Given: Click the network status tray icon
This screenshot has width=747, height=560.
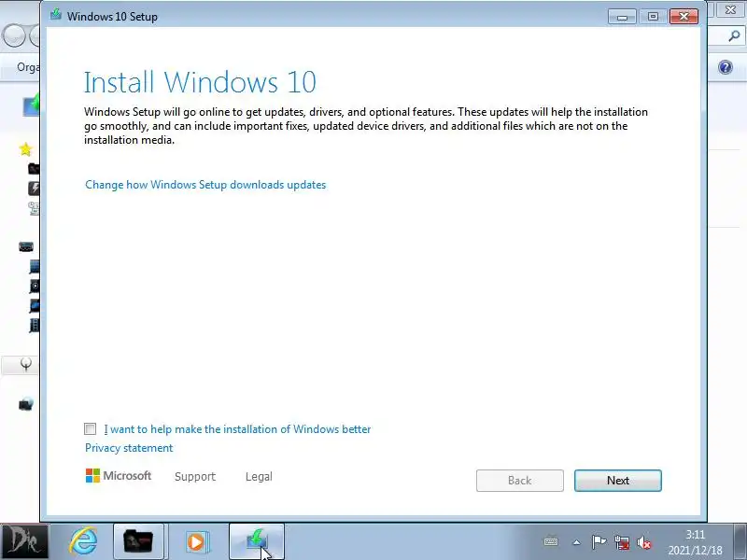Looking at the screenshot, I should (x=621, y=542).
